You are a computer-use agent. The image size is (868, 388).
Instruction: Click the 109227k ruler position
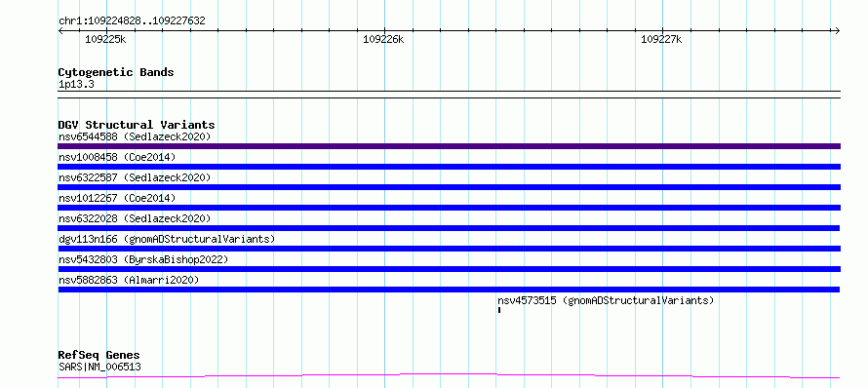tap(661, 39)
